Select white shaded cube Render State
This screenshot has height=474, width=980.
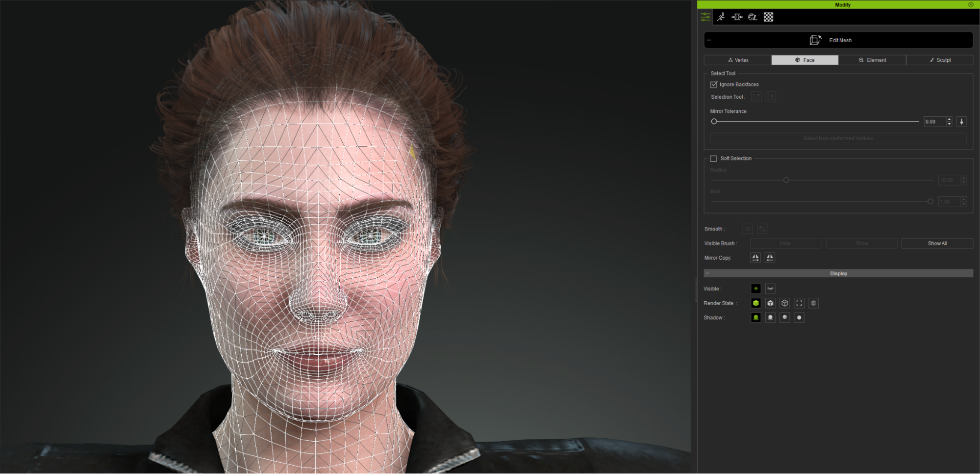(770, 303)
